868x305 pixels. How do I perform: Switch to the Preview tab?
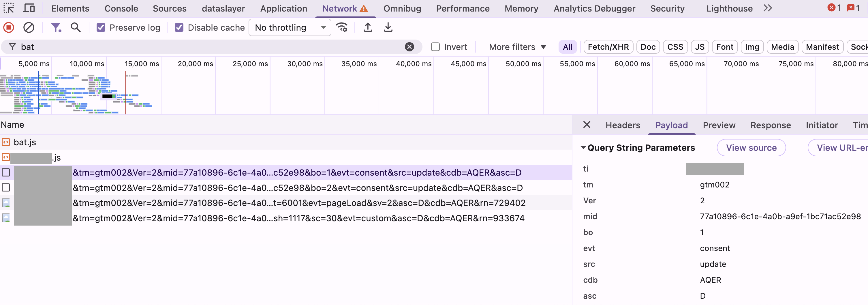click(719, 125)
